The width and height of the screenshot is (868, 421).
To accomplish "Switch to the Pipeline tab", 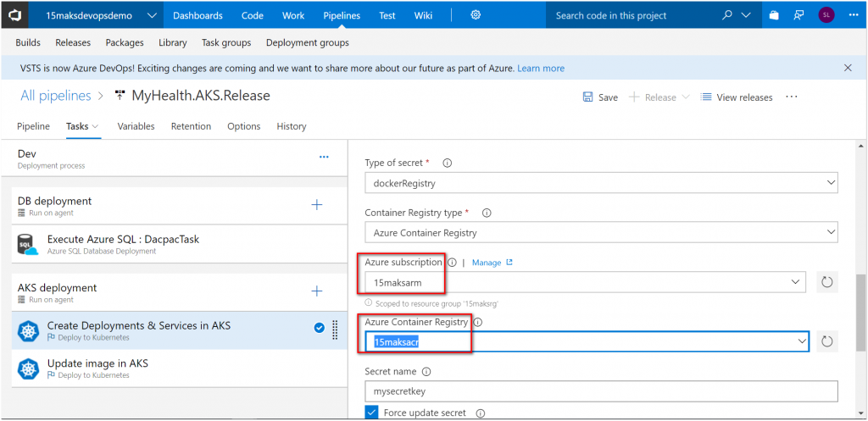I will click(33, 126).
